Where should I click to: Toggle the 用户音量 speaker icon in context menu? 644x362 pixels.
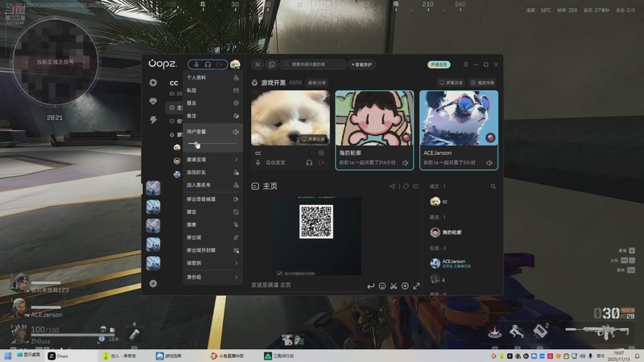236,132
